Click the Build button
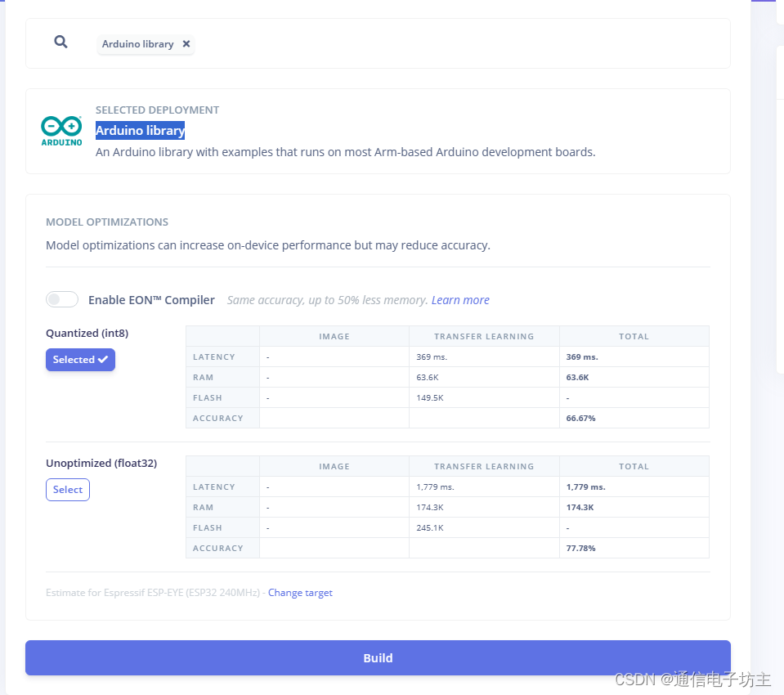The width and height of the screenshot is (784, 695). tap(378, 658)
